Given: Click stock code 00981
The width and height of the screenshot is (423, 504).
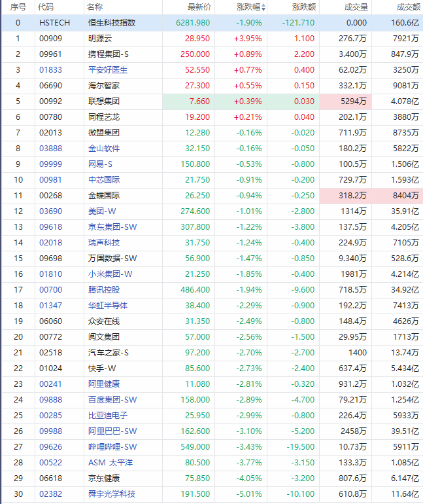Looking at the screenshot, I should click(51, 180).
